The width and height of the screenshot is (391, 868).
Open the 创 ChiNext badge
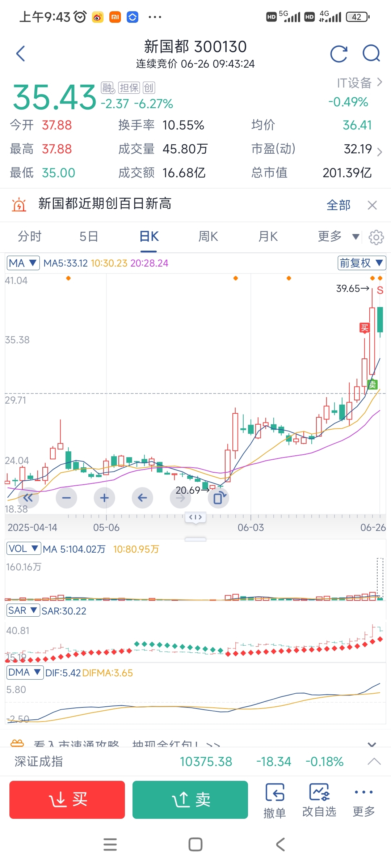pyautogui.click(x=149, y=88)
